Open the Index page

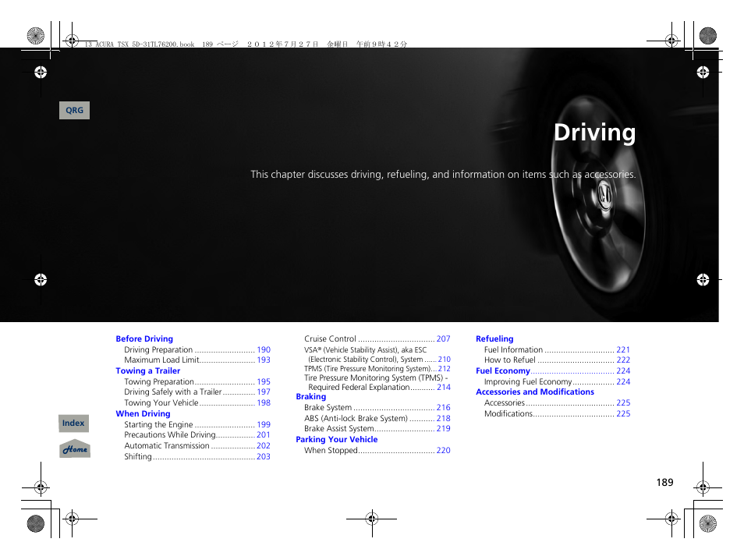(73, 423)
